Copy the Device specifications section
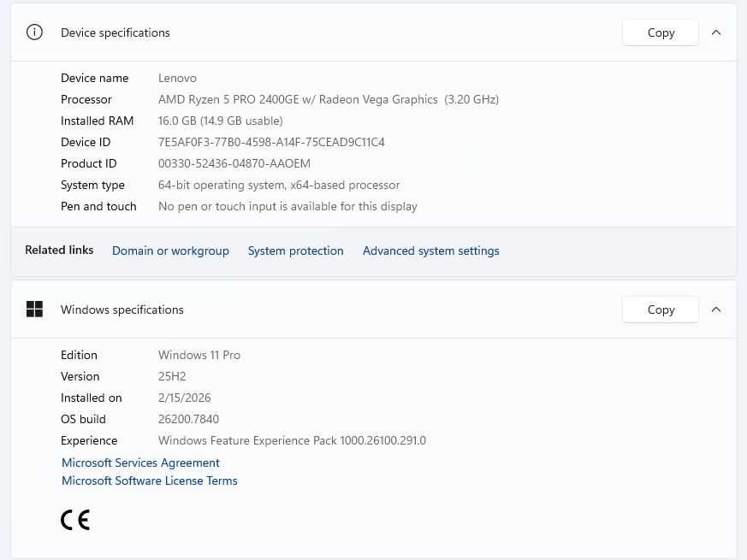The height and width of the screenshot is (560, 747). pyautogui.click(x=661, y=32)
